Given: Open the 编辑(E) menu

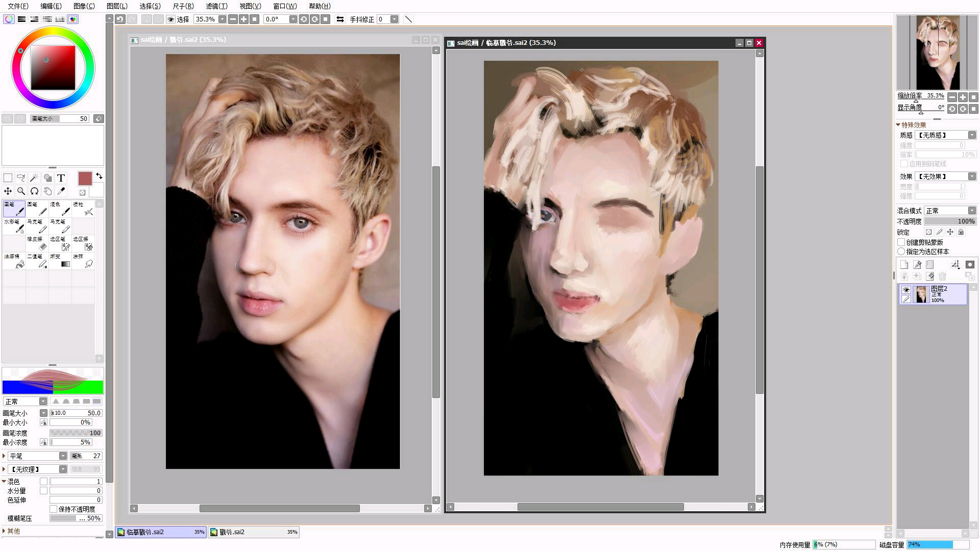Looking at the screenshot, I should point(51,6).
